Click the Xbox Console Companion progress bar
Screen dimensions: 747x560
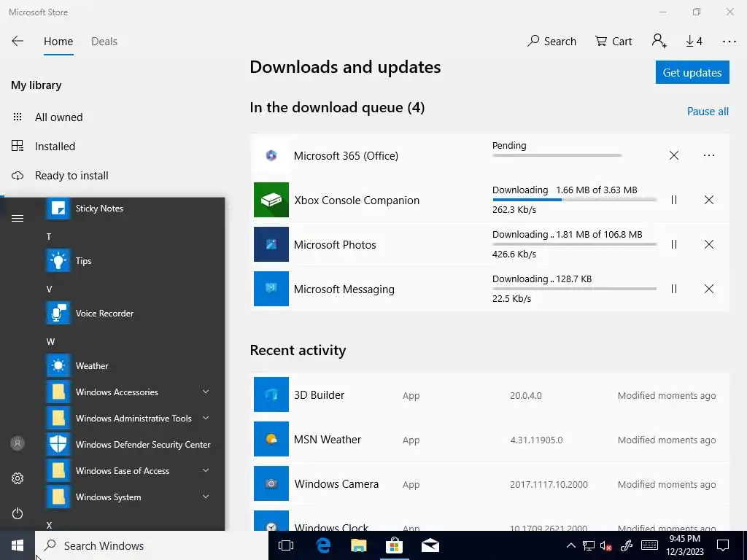574,200
